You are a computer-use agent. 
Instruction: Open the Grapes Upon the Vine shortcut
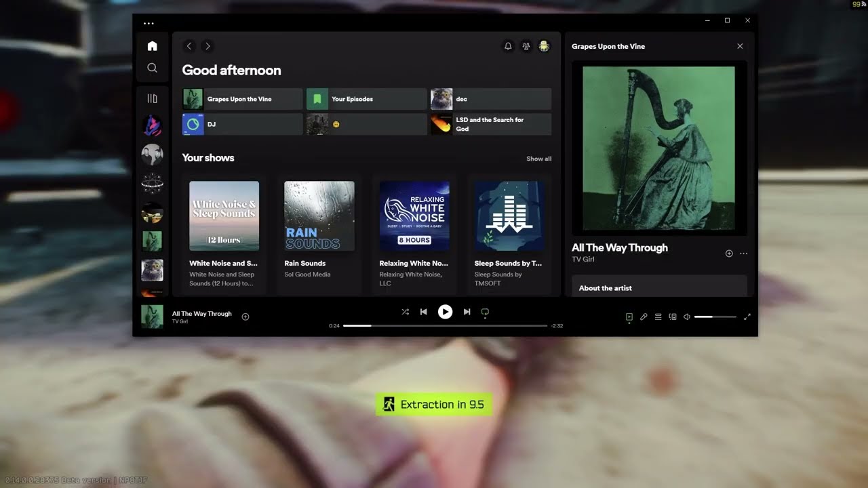click(x=242, y=99)
